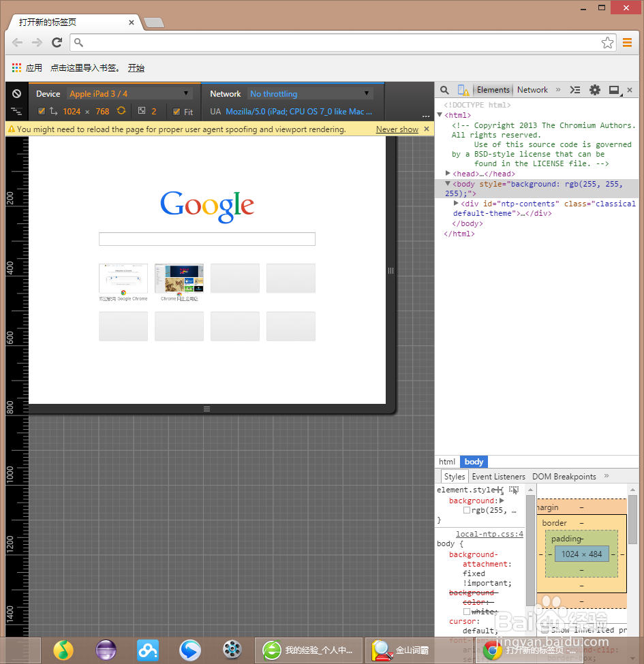Change DevTools dock side icon
This screenshot has width=644, height=664.
(x=614, y=90)
